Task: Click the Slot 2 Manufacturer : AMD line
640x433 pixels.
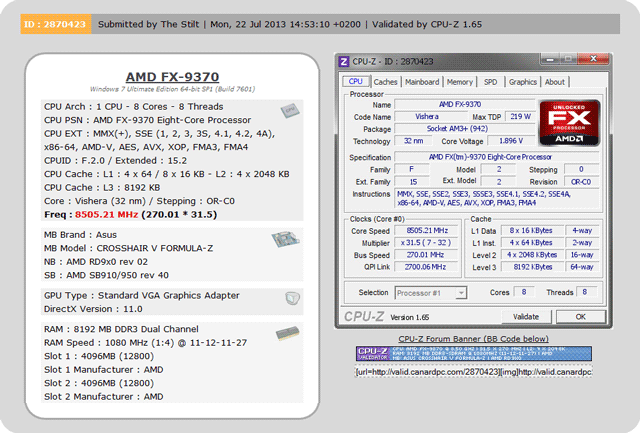Action: pos(104,396)
